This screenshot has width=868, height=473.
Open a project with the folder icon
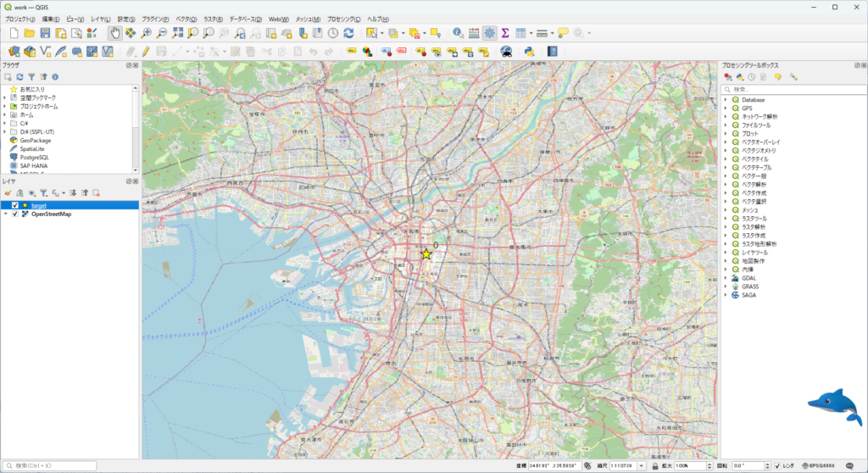30,34
